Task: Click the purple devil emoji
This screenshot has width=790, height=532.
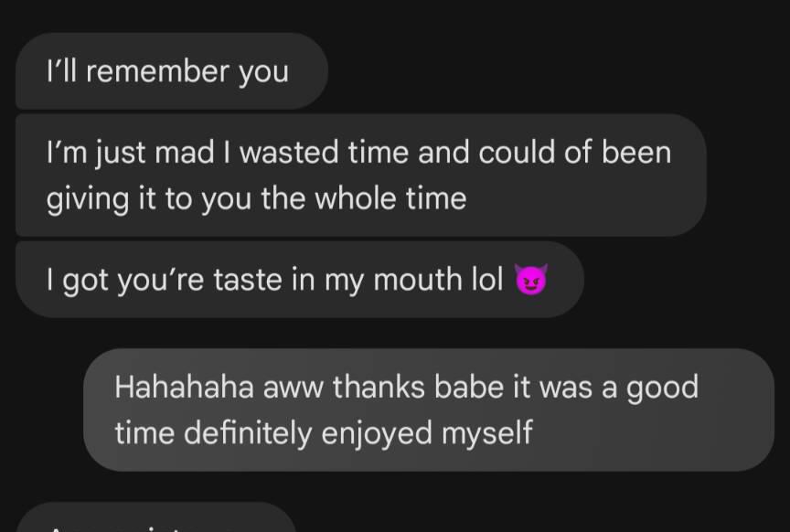Action: 530,280
